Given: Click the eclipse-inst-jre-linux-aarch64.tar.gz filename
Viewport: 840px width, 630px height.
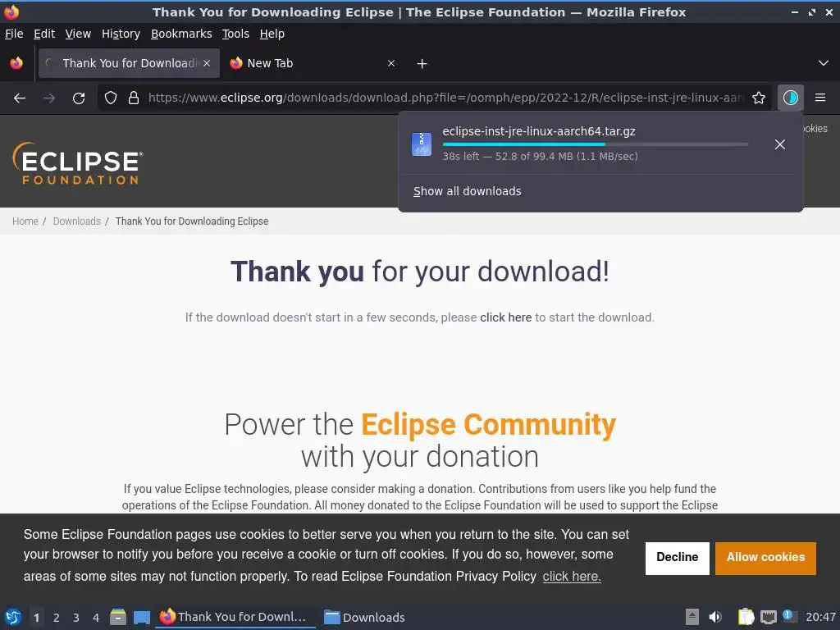Looking at the screenshot, I should (x=539, y=131).
